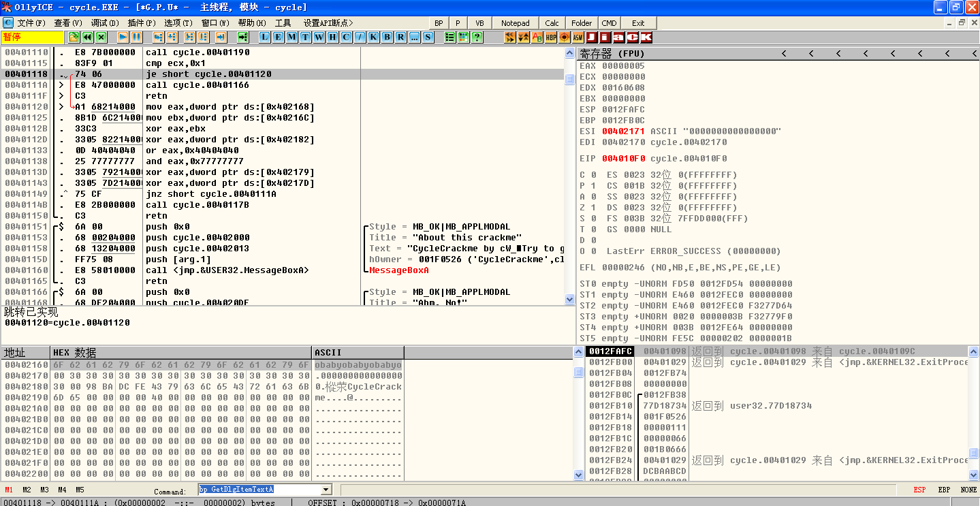980x506 pixels.
Task: Select the M1 memory tab
Action: (x=9, y=490)
